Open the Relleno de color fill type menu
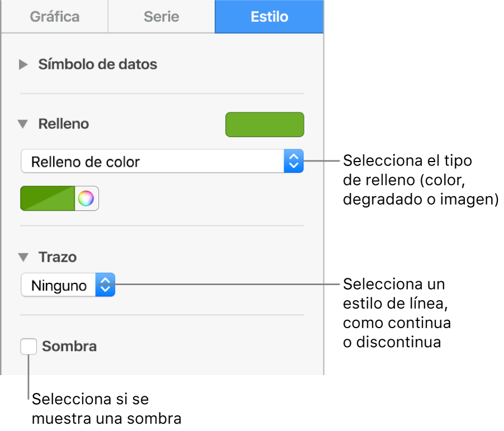Image resolution: width=504 pixels, height=431 pixels. click(152, 162)
